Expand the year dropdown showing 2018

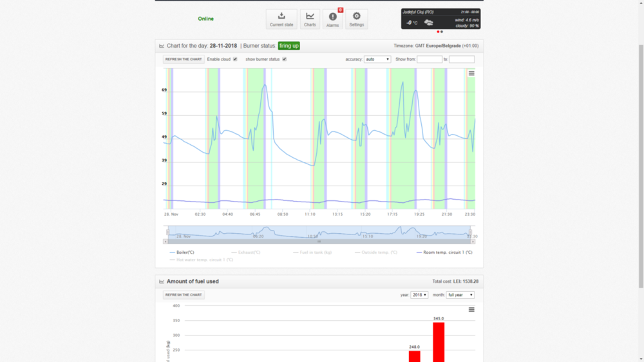(419, 295)
